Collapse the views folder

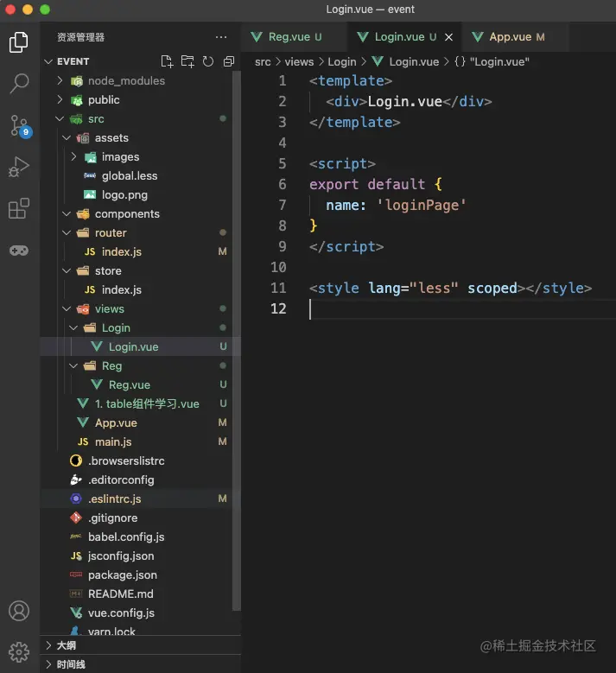67,308
